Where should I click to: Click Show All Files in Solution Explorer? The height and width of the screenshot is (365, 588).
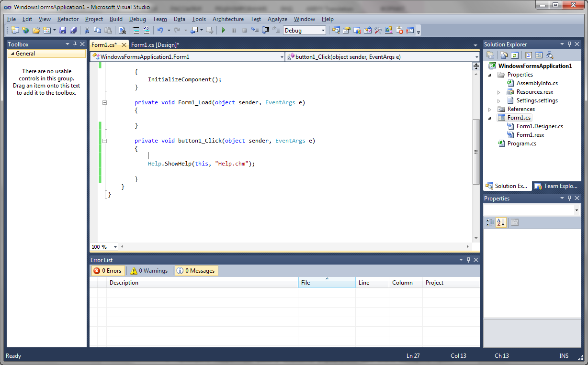(504, 55)
